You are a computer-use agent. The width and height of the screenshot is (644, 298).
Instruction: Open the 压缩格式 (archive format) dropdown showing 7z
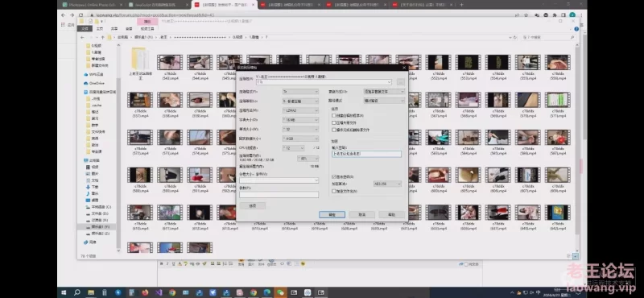300,91
